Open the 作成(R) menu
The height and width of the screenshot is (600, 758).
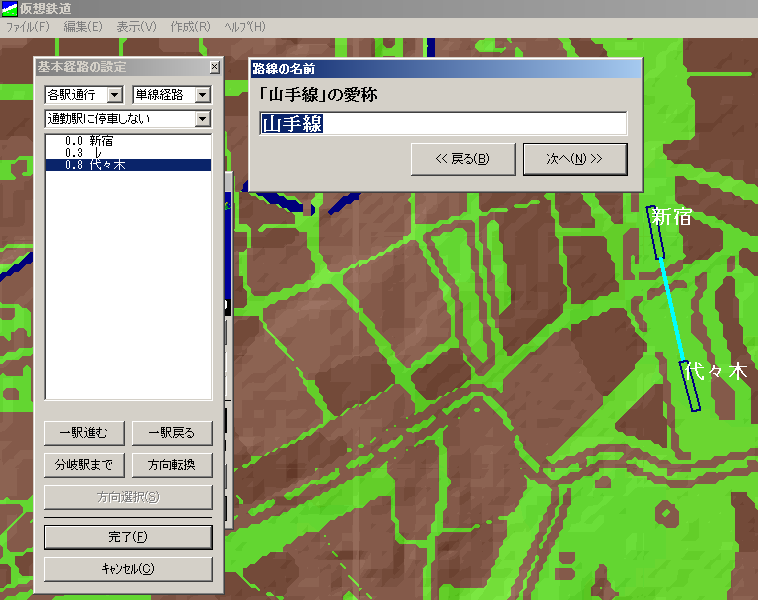click(x=190, y=27)
